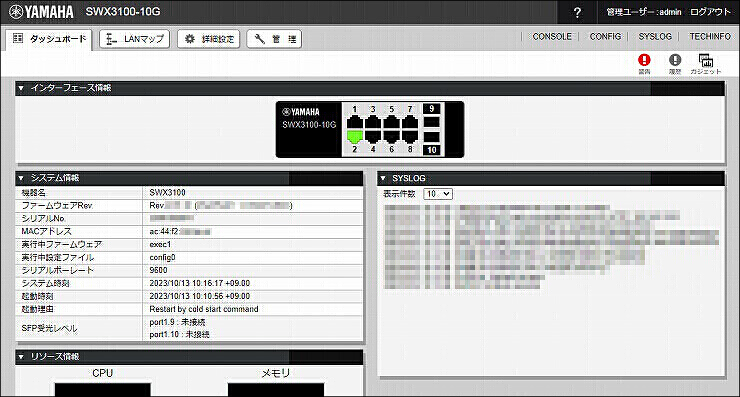
Task: Click the 起動理由 label
Action: [x=37, y=309]
